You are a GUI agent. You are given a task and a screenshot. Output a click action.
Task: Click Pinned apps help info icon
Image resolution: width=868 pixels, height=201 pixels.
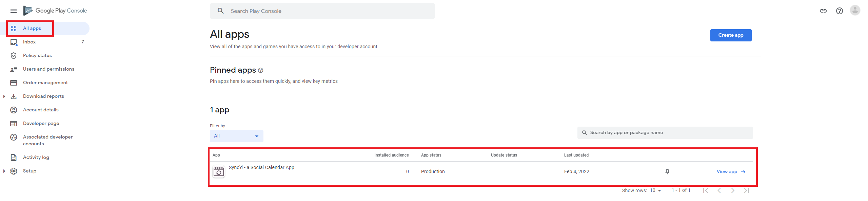coord(260,70)
